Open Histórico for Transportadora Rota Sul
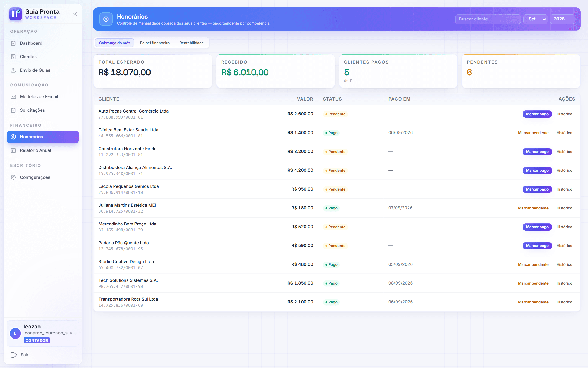 tap(564, 302)
